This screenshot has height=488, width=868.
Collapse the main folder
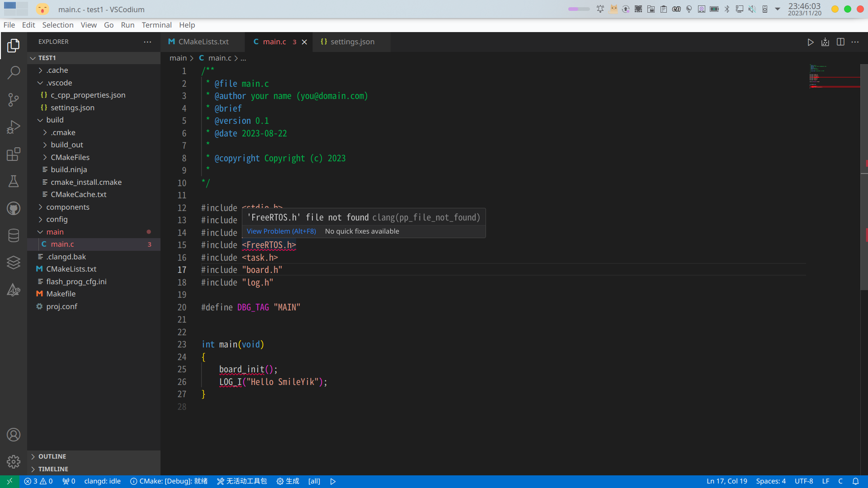click(94, 232)
